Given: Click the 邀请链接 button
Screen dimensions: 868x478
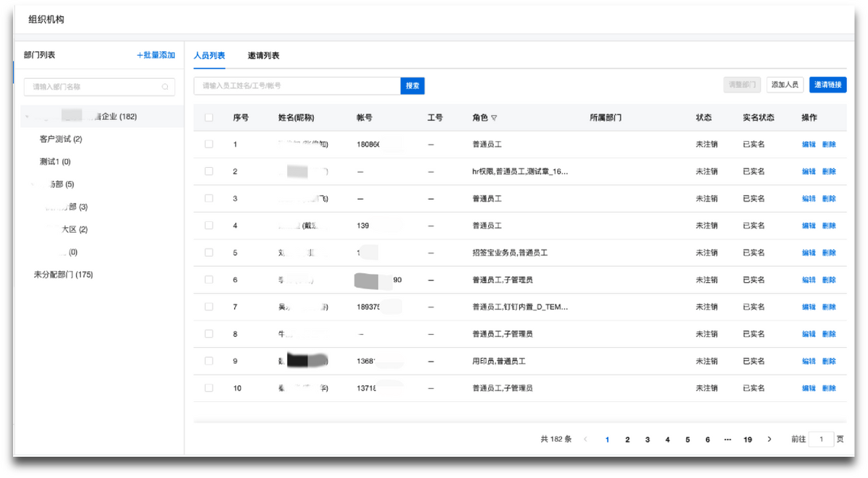Looking at the screenshot, I should (x=827, y=85).
